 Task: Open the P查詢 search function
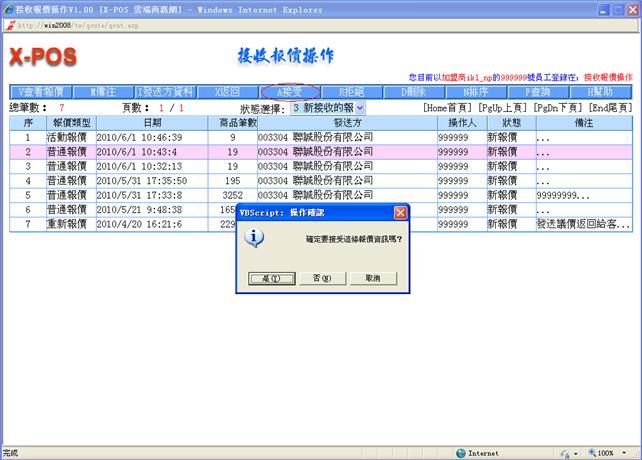point(539,92)
